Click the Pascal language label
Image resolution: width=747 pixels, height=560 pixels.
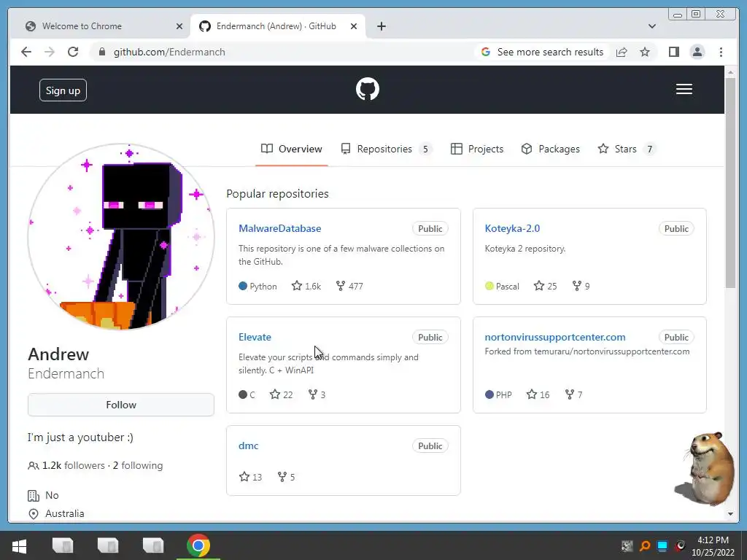508,286
